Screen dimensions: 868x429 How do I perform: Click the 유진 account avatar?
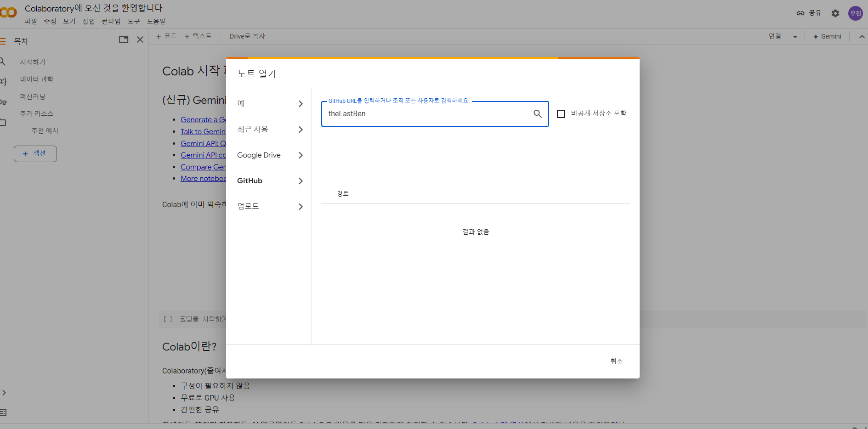pos(856,13)
